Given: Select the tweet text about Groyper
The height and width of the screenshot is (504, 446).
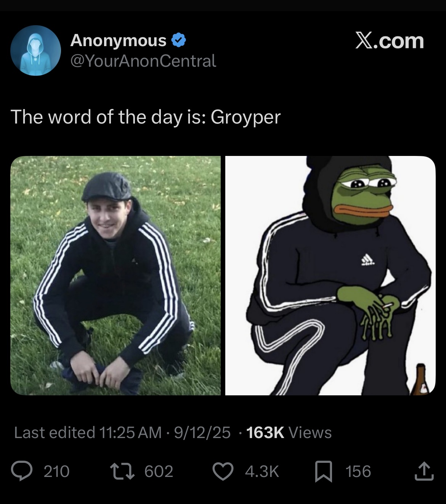Looking at the screenshot, I should 146,117.
